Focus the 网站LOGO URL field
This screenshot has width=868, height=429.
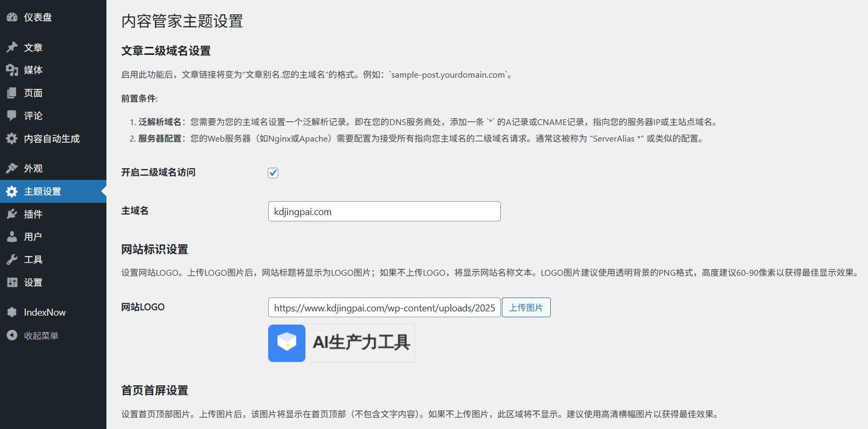coord(384,308)
